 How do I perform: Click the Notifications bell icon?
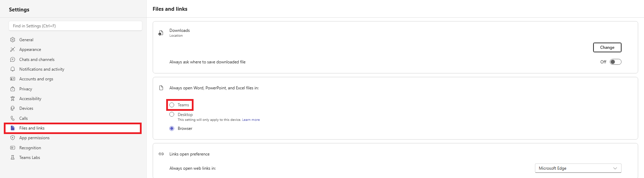[13, 69]
